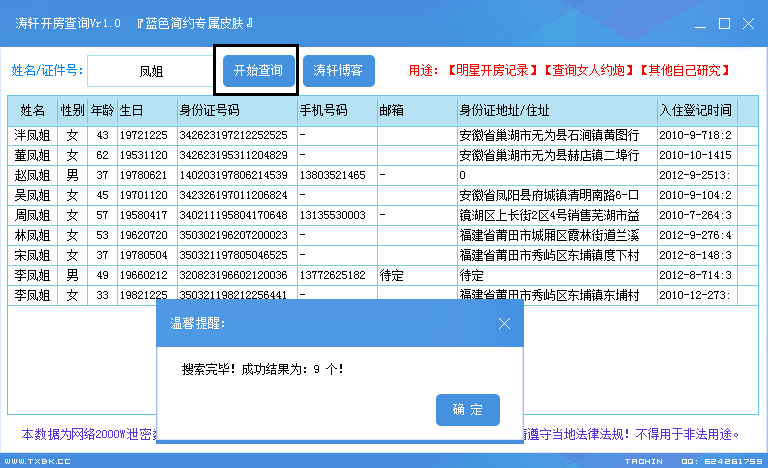The image size is (768, 468).
Task: Click the 身份证地址/住址 column header
Action: tap(557, 111)
